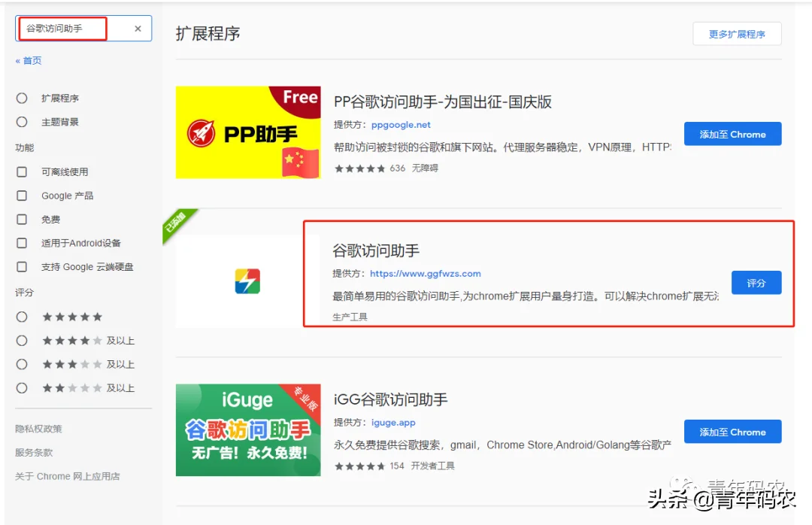Visit the https://www.ggfwzs.com link
Image resolution: width=812 pixels, height=525 pixels.
(425, 274)
